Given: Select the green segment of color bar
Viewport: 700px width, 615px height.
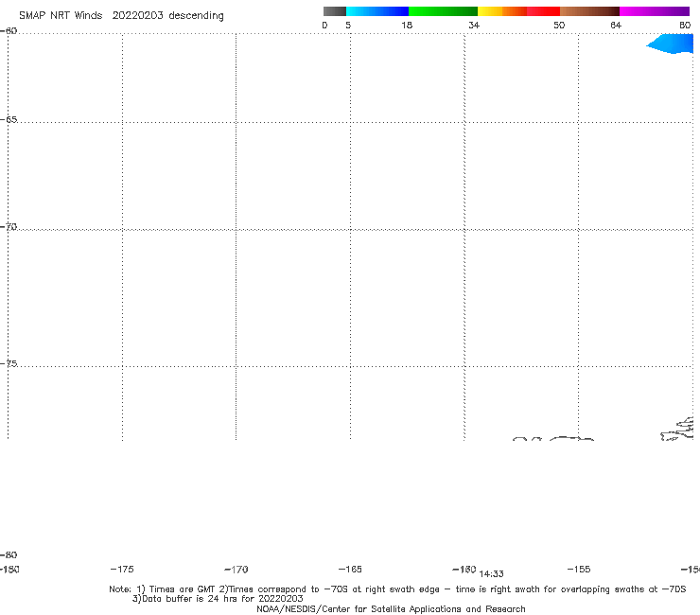Looking at the screenshot, I should click(x=443, y=11).
